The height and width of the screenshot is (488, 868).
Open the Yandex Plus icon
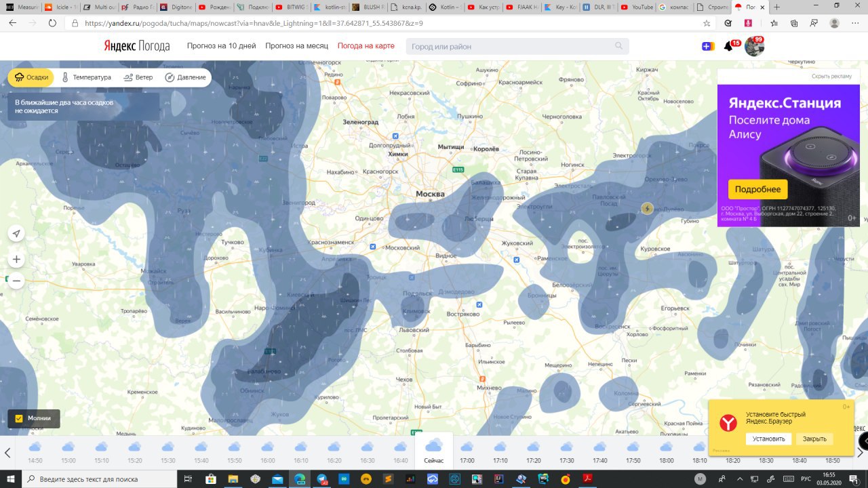(x=708, y=46)
